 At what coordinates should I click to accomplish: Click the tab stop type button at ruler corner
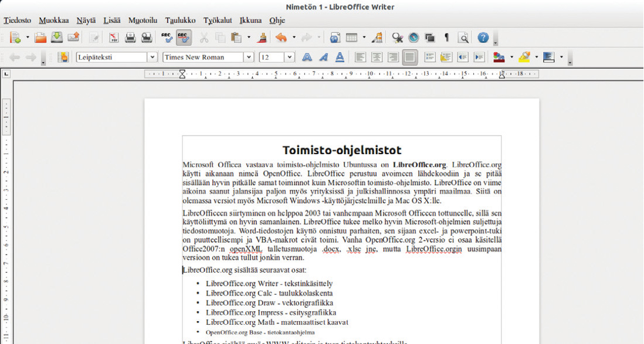click(x=6, y=74)
